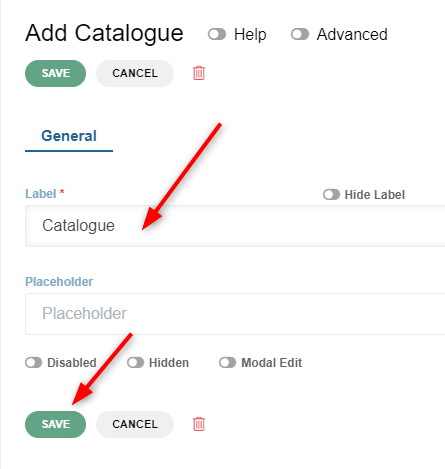
Task: Turn on the Hide Label toggle
Action: tap(331, 195)
